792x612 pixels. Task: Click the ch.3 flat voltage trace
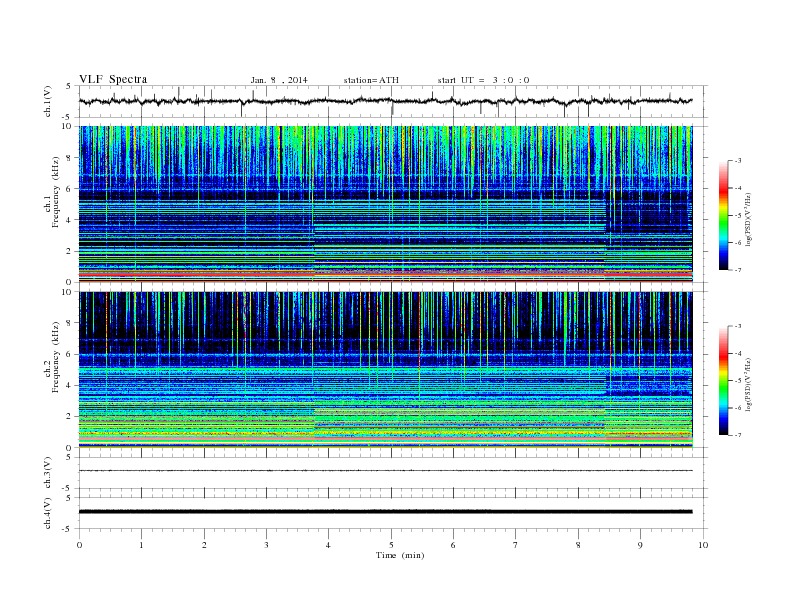(x=385, y=471)
